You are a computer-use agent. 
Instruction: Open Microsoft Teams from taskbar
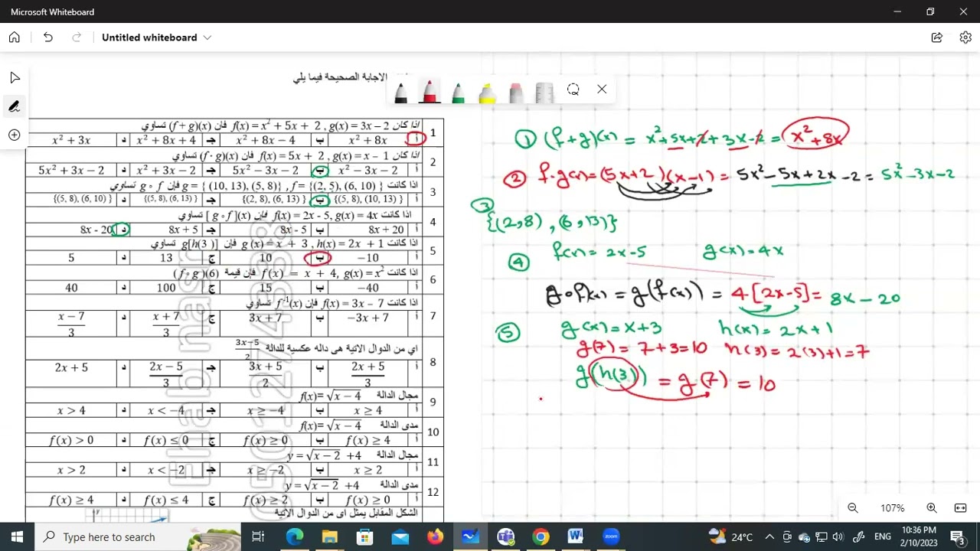tap(505, 536)
